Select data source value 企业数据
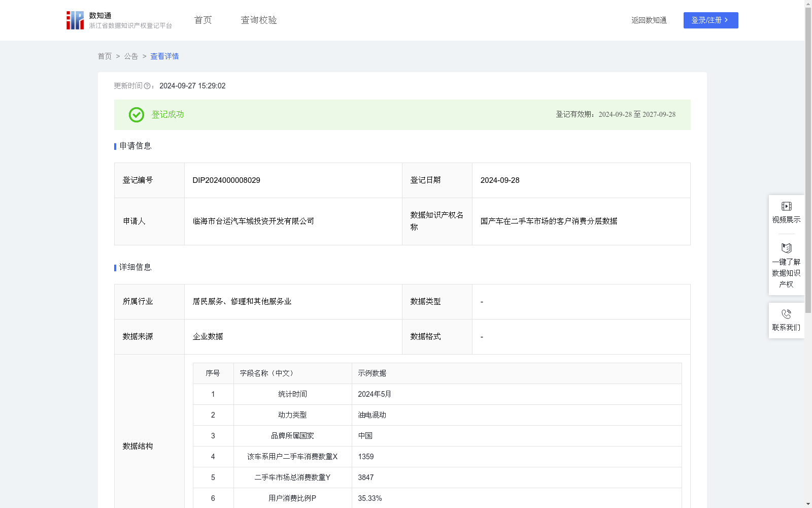This screenshot has height=508, width=812. 208,336
